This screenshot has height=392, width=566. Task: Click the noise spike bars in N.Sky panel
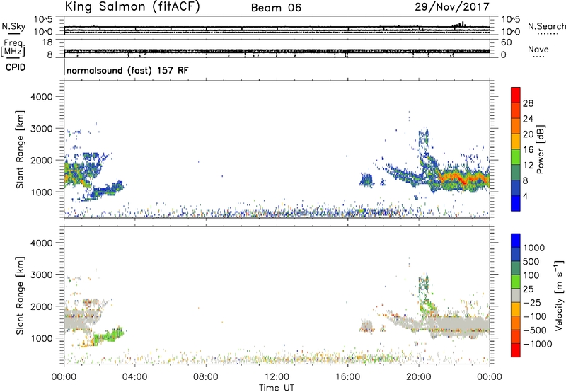tap(460, 24)
